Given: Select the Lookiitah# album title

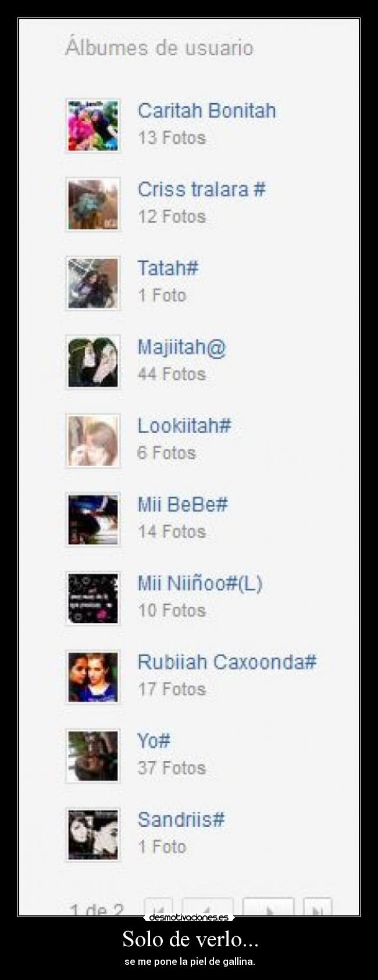Looking at the screenshot, I should tap(184, 426).
